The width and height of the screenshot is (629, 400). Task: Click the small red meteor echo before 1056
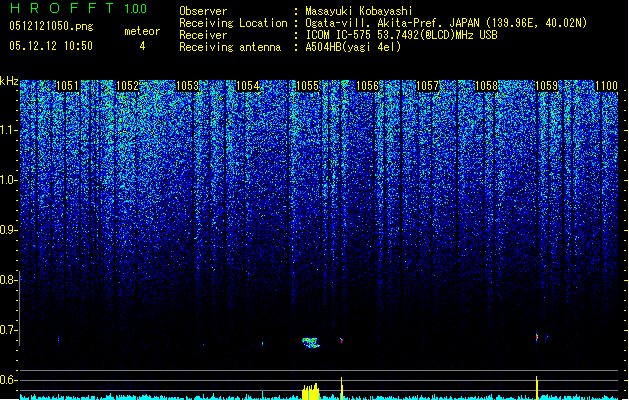coord(341,341)
